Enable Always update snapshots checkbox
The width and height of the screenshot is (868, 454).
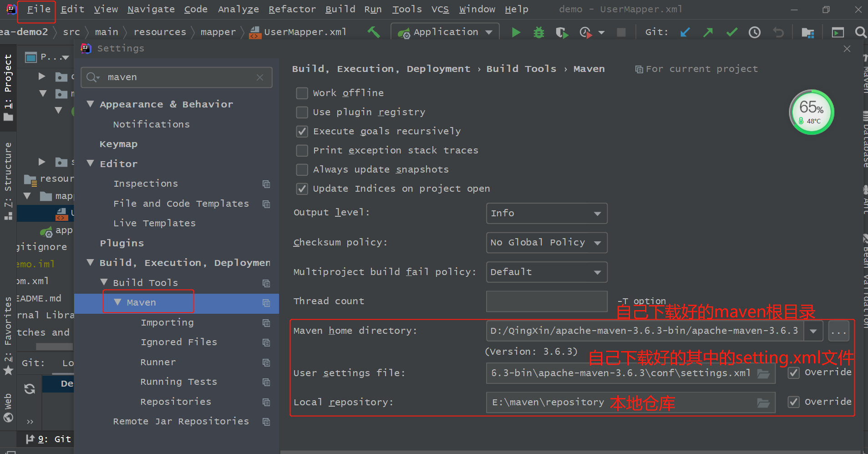302,170
